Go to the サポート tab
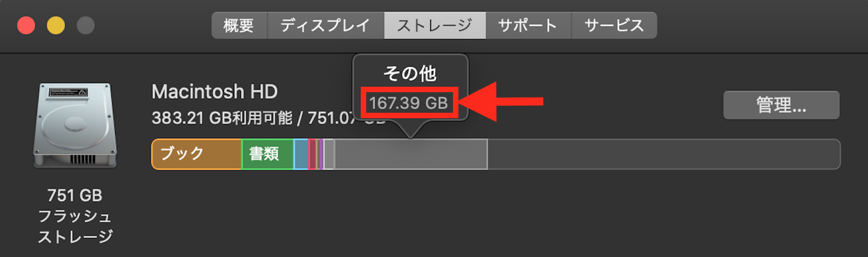The width and height of the screenshot is (868, 257). tap(528, 25)
